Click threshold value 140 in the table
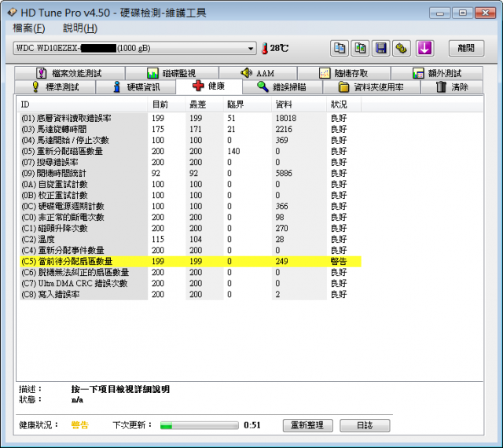 click(233, 151)
